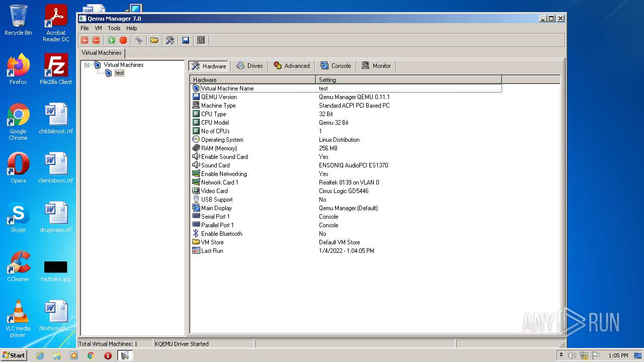The width and height of the screenshot is (644, 362).
Task: Click the 'ENSONIQ AudioPCI ES1370' setting value
Action: (353, 165)
